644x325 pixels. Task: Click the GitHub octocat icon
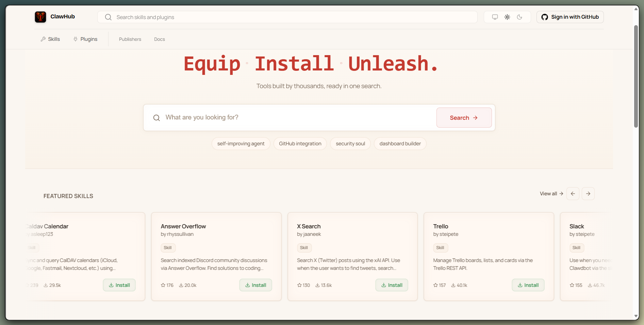[x=545, y=17]
